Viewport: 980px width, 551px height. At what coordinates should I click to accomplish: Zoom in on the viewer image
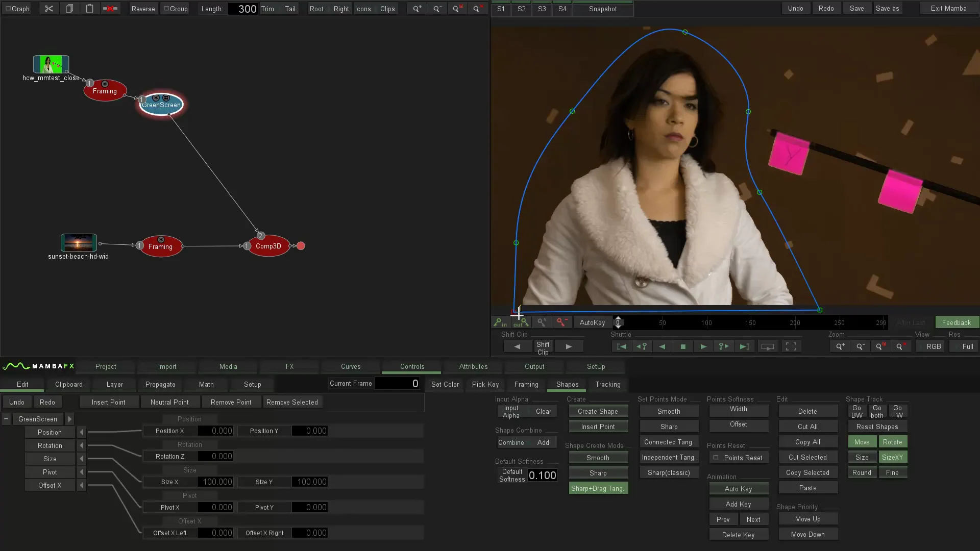[x=840, y=346]
